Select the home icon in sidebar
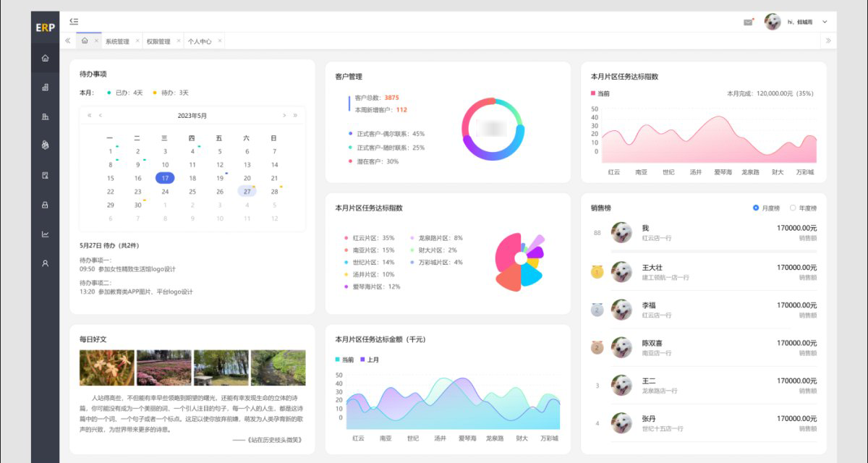Screen dimensions: 868x463 click(46, 58)
